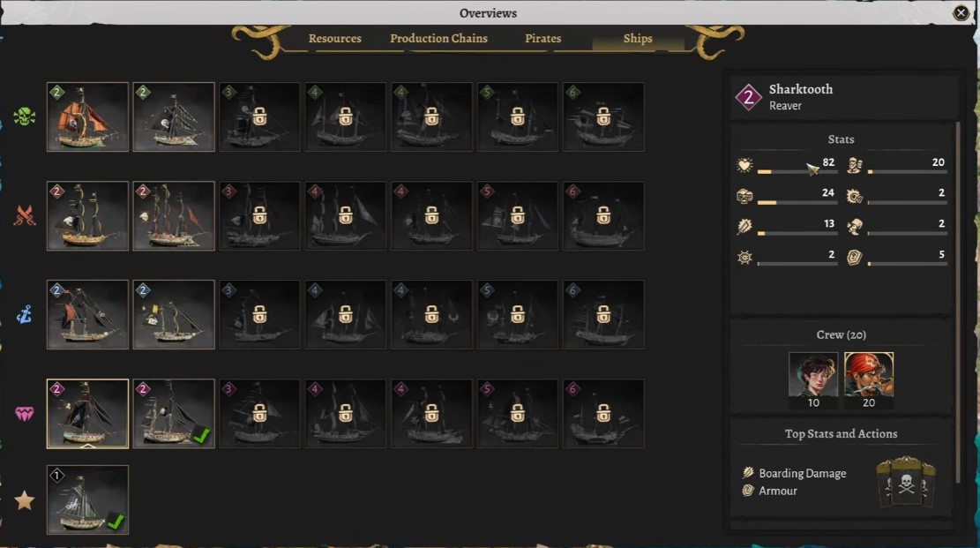Image resolution: width=980 pixels, height=548 pixels.
Task: Select the Ships tab
Action: 638,38
